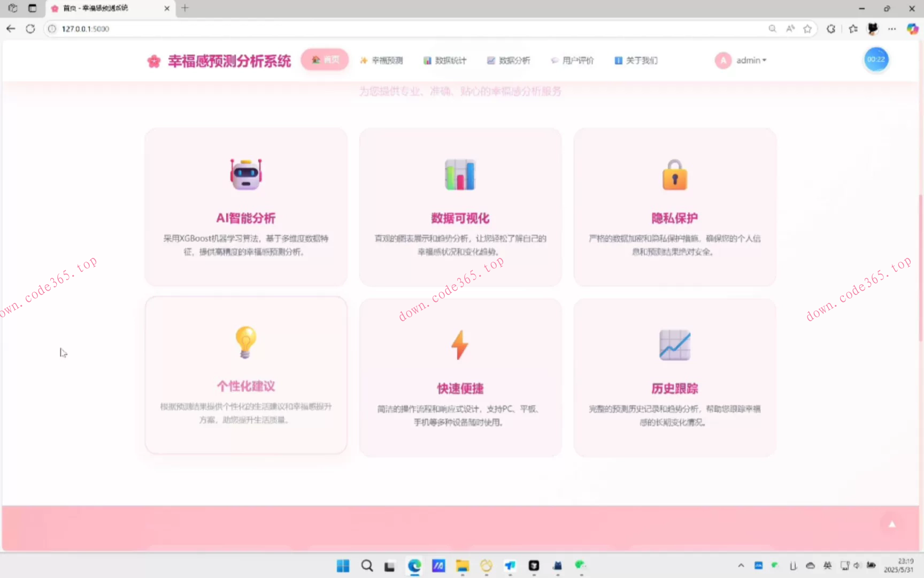Click the trend chart icon for 历史跟踪
The width and height of the screenshot is (924, 578).
tap(674, 345)
